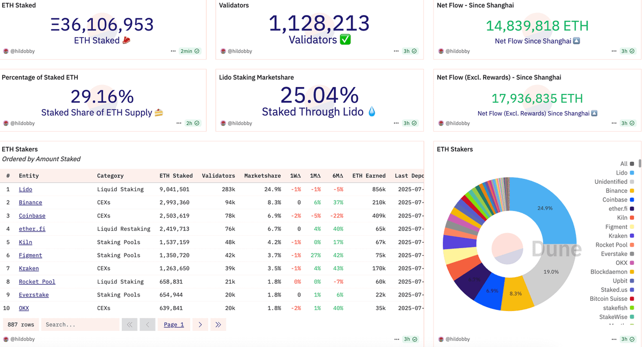Screen dimensions: 644x347
Task: Click 3h refresh badge under the ETH Stakers table
Action: (x=411, y=339)
